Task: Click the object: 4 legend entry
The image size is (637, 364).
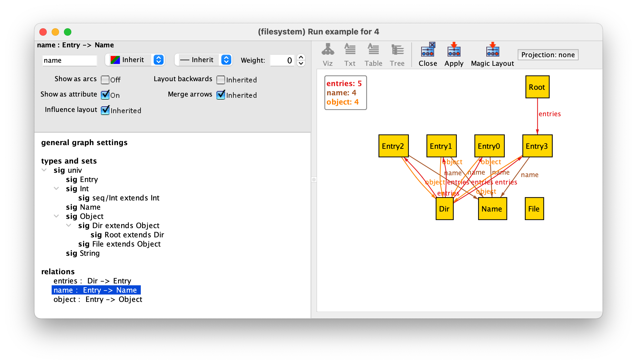Action: coord(342,102)
